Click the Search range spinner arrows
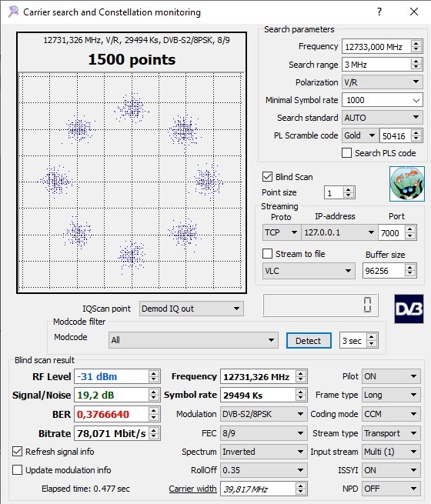The image size is (431, 504). click(416, 65)
